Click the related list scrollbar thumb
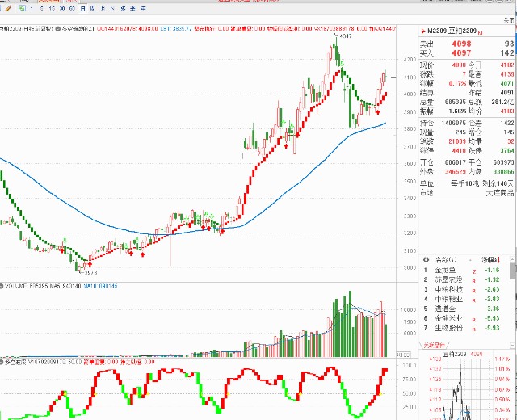Screen dimensions: 517x420 coord(512,271)
